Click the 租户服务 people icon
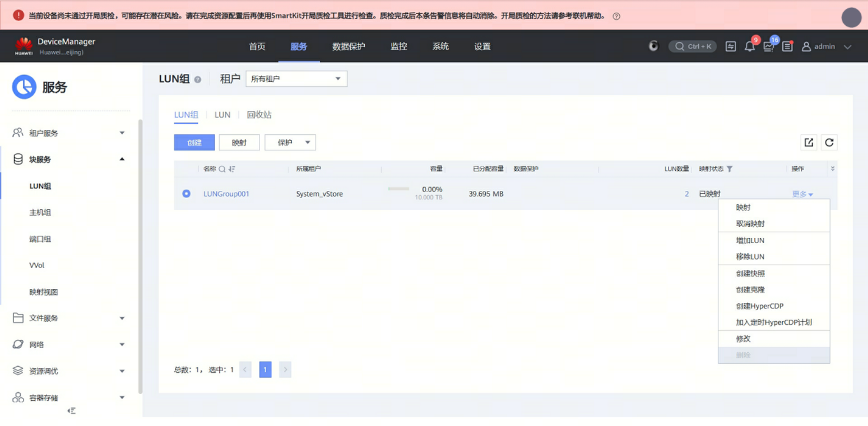Viewport: 868px width, 426px height. coord(18,133)
